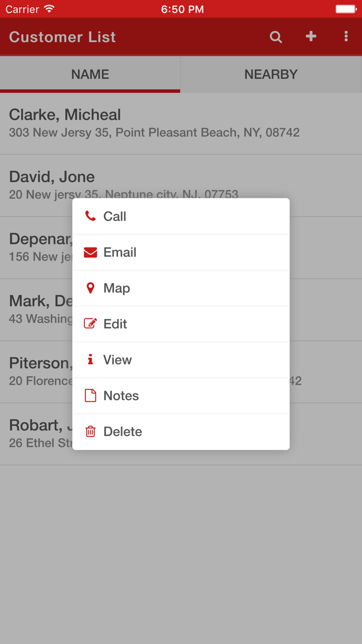
Task: Tap the Wi-Fi indicator in the status bar
Action: pos(48,8)
